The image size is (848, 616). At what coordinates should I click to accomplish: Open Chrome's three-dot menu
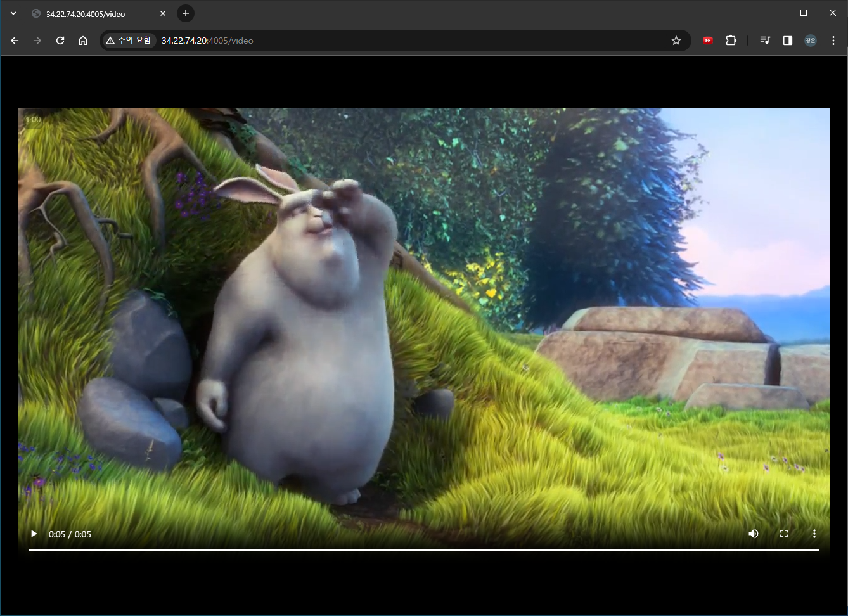click(833, 41)
